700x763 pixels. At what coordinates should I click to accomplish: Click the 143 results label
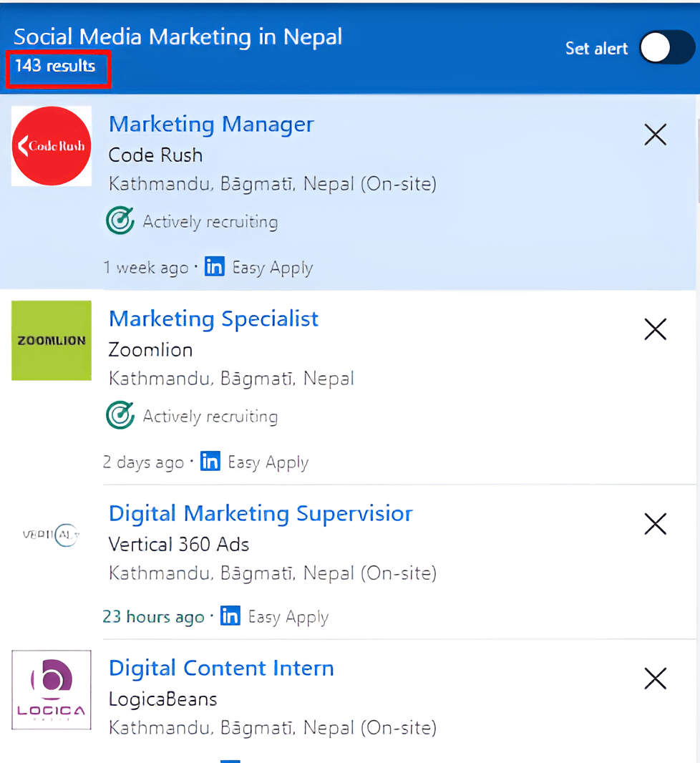click(57, 66)
